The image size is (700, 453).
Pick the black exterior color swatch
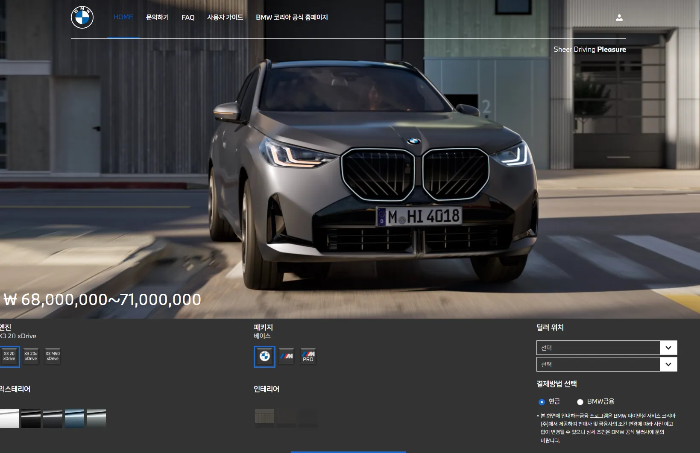click(x=31, y=418)
